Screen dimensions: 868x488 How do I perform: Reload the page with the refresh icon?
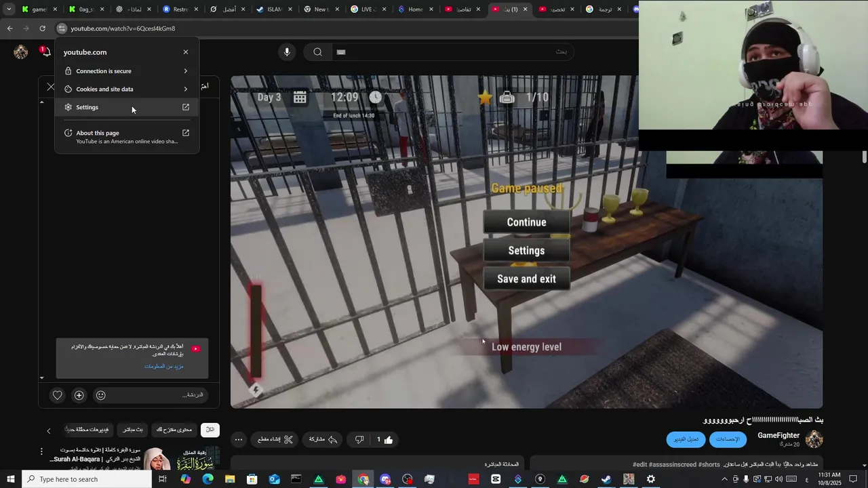pos(42,28)
